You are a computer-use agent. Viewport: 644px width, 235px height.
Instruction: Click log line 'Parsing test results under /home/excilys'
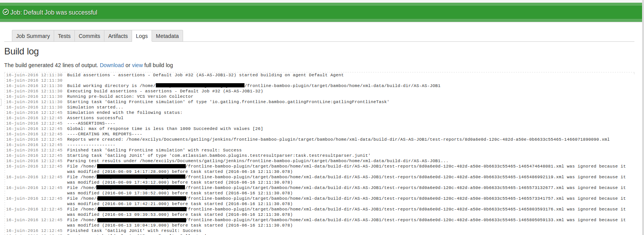[x=258, y=161]
